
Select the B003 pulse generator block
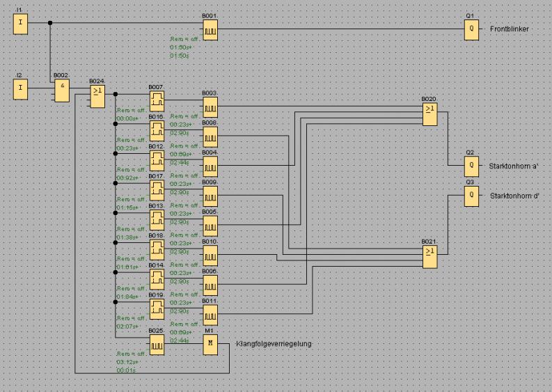tap(210, 106)
